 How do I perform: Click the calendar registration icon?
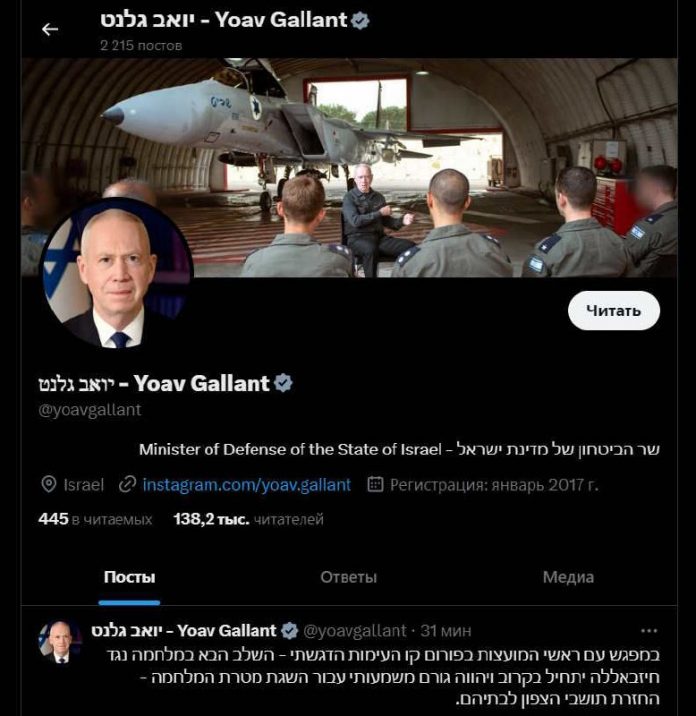(x=376, y=484)
